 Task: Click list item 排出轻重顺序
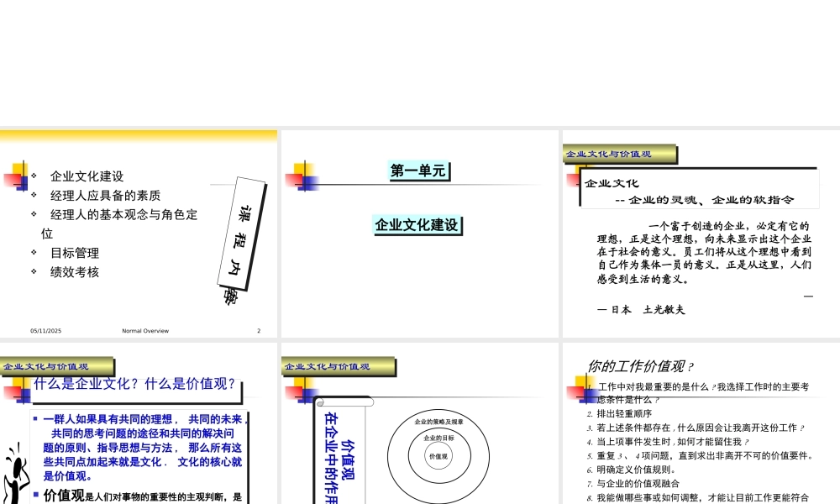click(624, 413)
